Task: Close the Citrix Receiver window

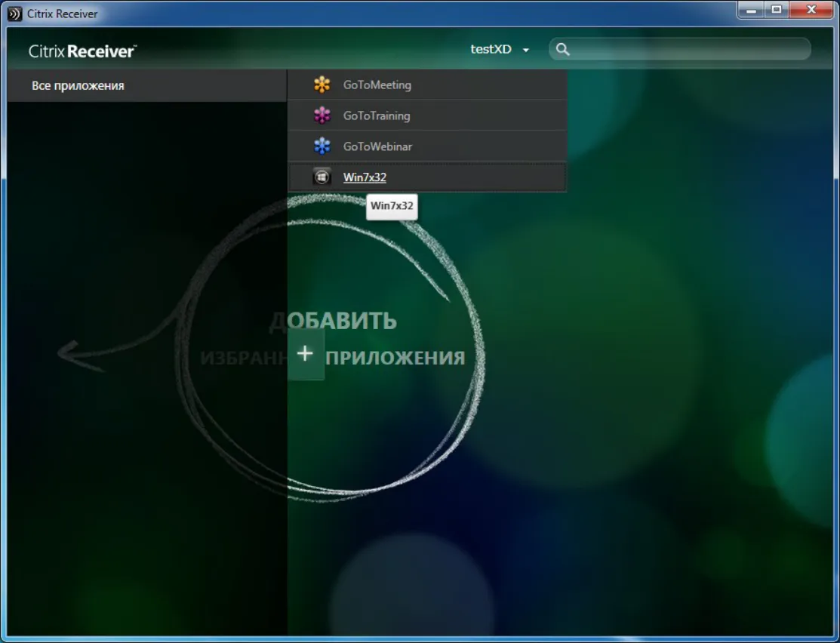Action: (811, 10)
